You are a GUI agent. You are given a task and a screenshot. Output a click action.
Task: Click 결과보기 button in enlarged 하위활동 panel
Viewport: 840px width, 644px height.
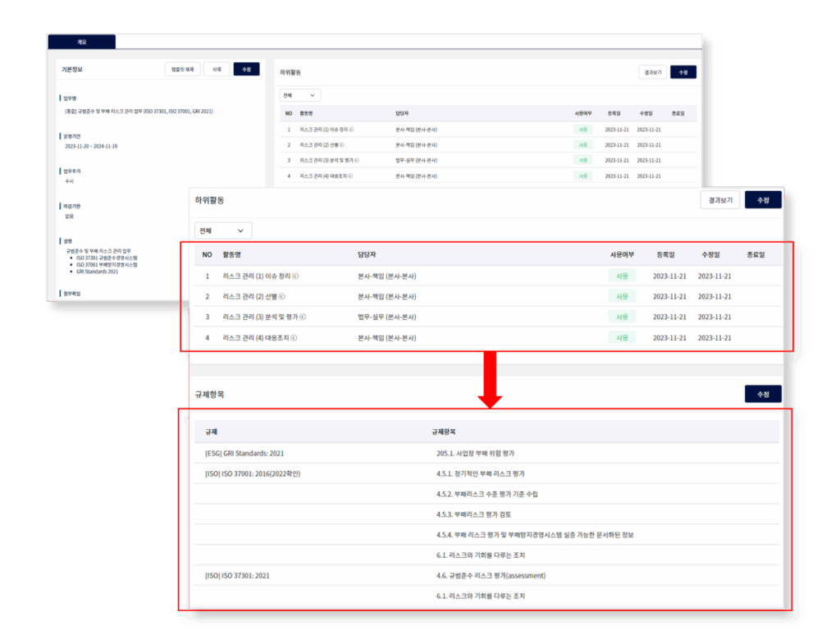coord(719,199)
